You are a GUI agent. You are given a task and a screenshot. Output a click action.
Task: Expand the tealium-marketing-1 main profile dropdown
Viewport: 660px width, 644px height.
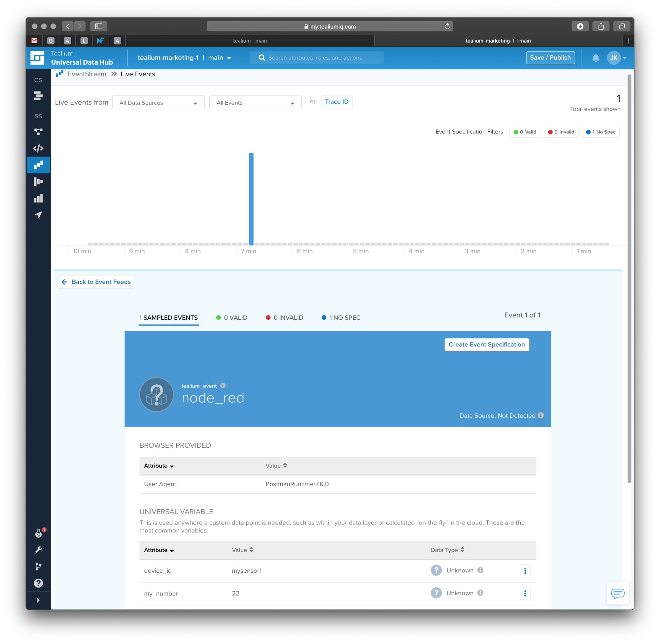point(184,58)
